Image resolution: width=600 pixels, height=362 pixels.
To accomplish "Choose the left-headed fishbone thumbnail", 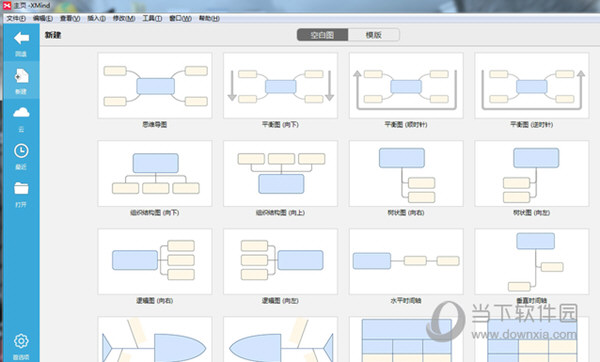I will pyautogui.click(x=280, y=339).
